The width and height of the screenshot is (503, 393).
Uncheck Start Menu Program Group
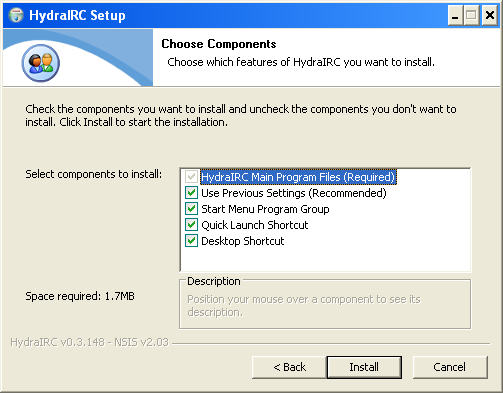click(191, 209)
